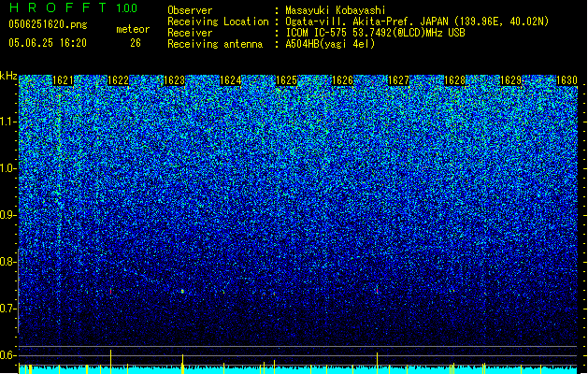Select the version number 1.00
The image size is (588, 374).
126,8
